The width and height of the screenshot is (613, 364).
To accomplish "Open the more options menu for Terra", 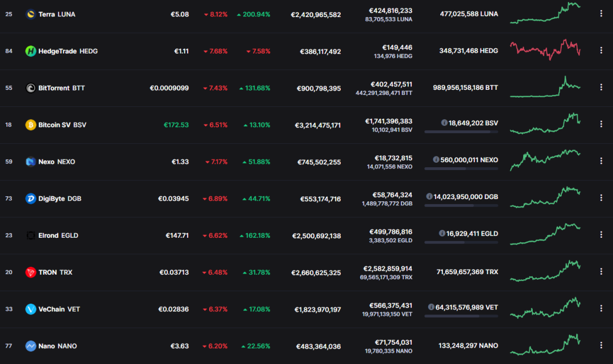I will pos(601,14).
